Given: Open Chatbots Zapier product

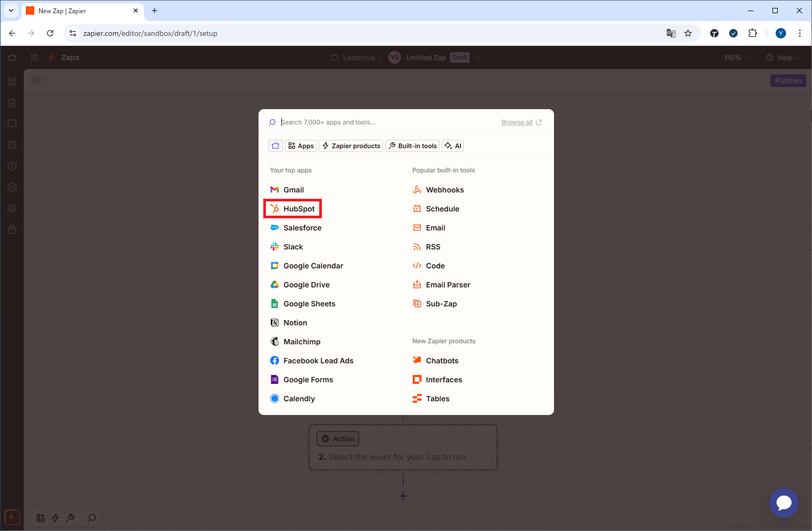Looking at the screenshot, I should point(435,361).
